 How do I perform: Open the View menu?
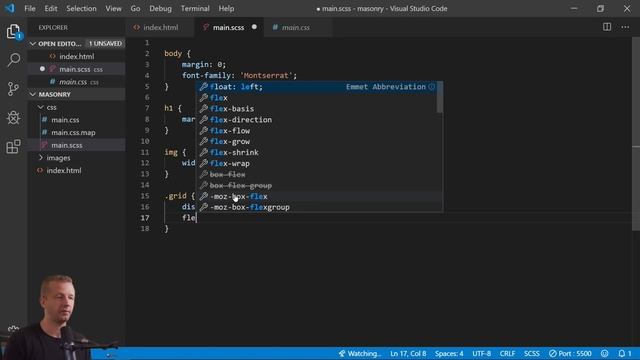click(x=113, y=8)
